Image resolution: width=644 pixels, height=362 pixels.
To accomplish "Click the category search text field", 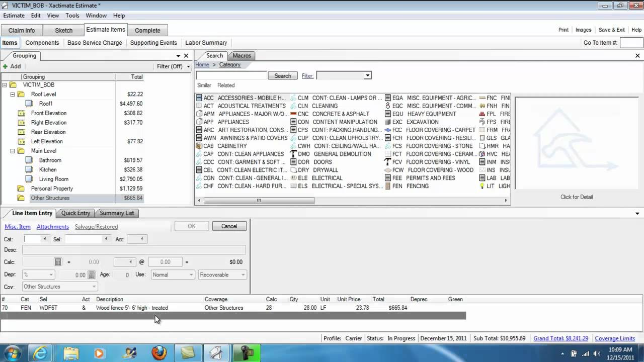I will click(231, 75).
